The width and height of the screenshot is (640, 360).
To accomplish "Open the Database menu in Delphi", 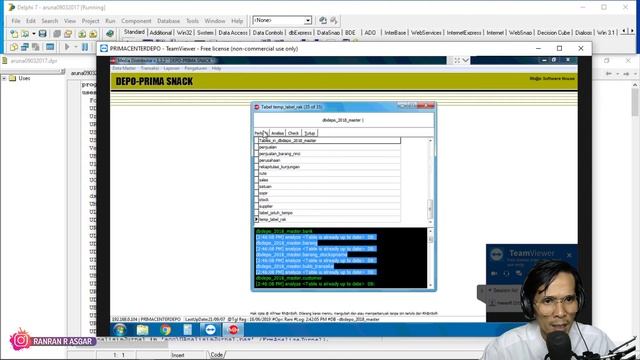I will tap(168, 21).
